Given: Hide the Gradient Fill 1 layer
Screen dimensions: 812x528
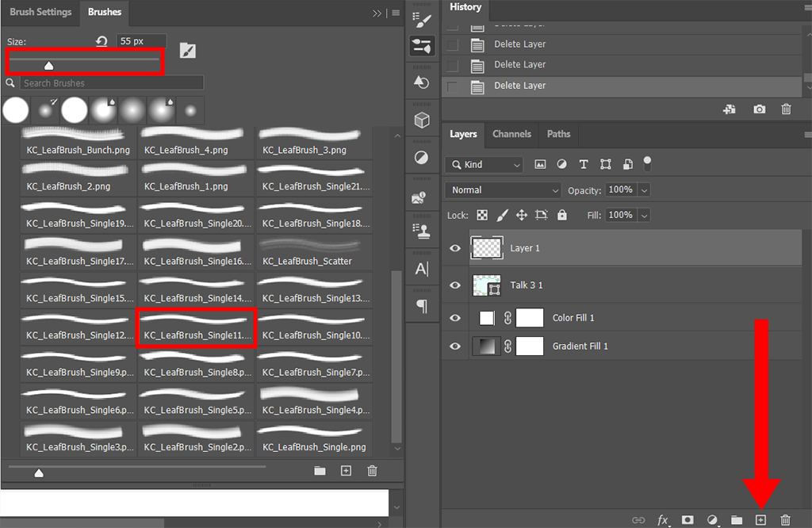Looking at the screenshot, I should coord(455,346).
